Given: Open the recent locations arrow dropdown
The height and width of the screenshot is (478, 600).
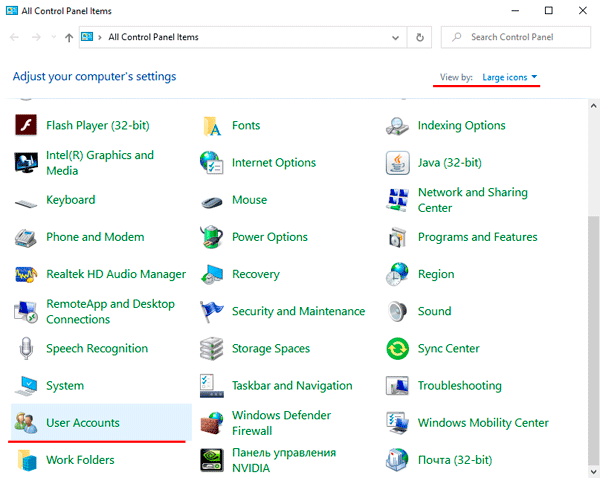Looking at the screenshot, I should (x=54, y=37).
